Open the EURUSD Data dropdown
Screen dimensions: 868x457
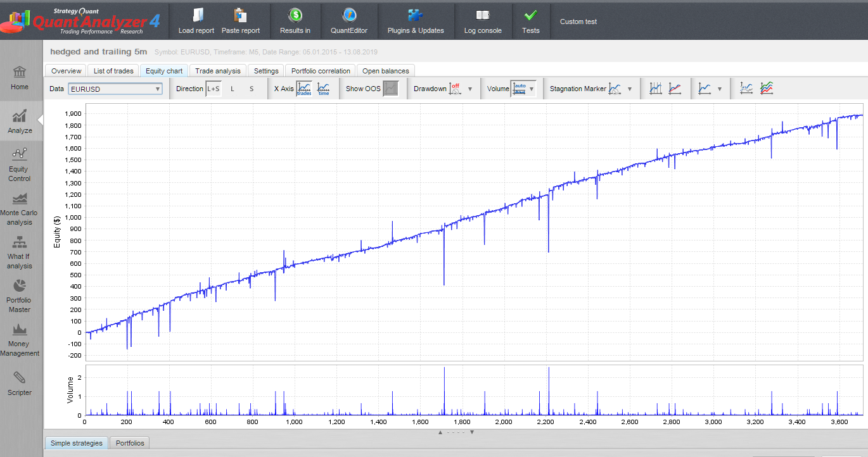coord(115,89)
